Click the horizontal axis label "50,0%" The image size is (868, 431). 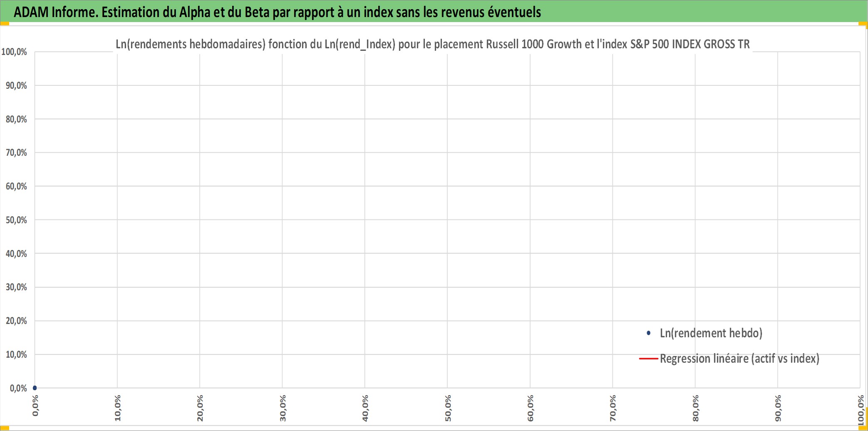pyautogui.click(x=448, y=408)
